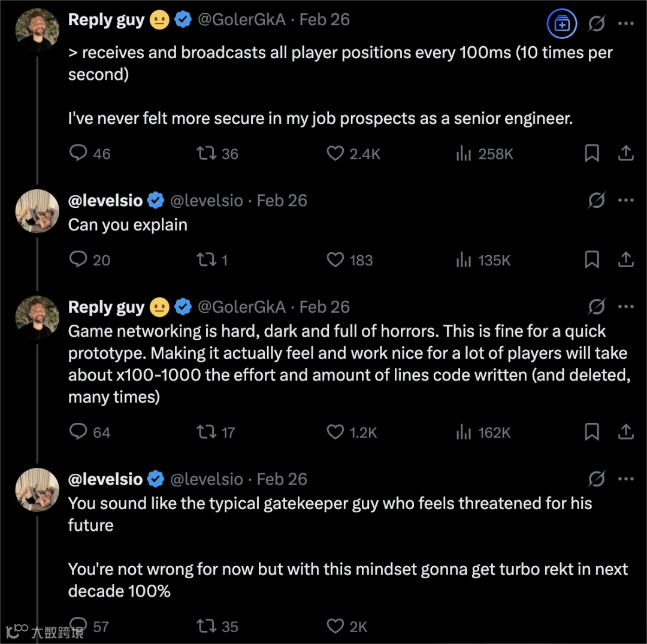Like the tweet with 2.4K likes
The width and height of the screenshot is (647, 644).
click(335, 153)
